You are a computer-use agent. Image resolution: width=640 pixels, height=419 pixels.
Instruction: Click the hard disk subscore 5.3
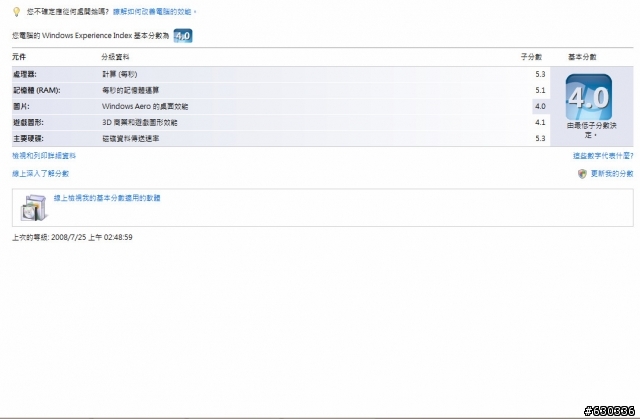(x=540, y=139)
